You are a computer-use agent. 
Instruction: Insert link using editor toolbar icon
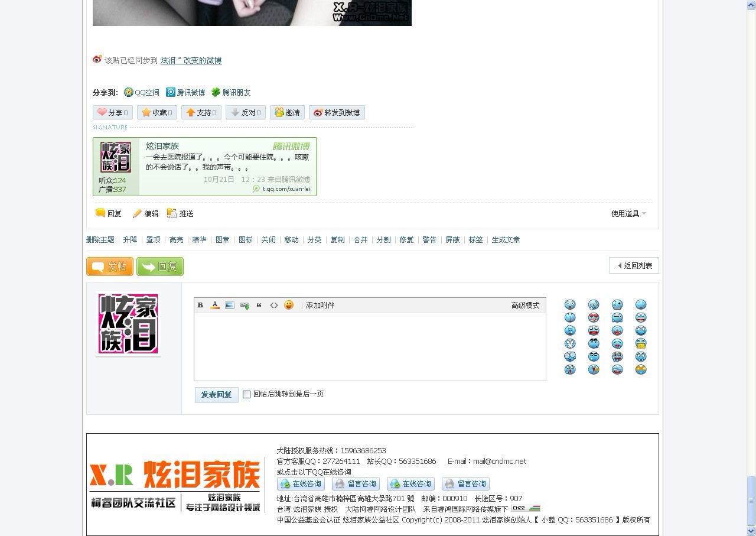pos(245,306)
